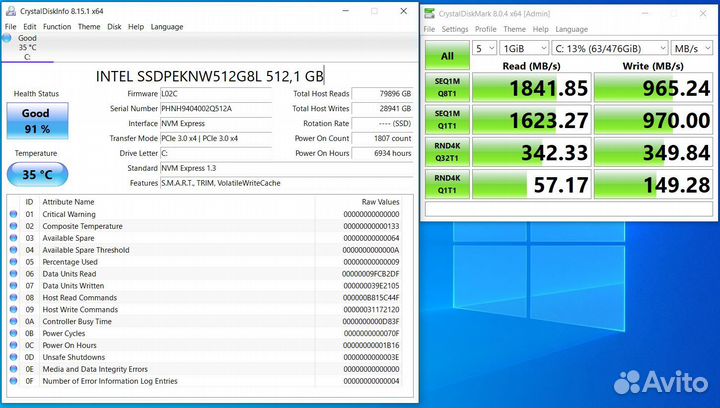This screenshot has height=408, width=720.
Task: Open the File menu in CrystalDiskMark
Action: (429, 29)
